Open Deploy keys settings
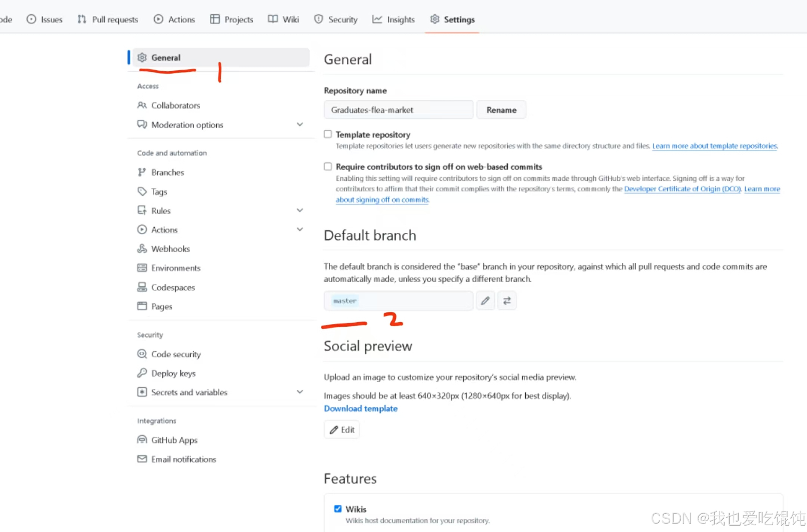Screen dimensions: 807x532 pyautogui.click(x=173, y=373)
